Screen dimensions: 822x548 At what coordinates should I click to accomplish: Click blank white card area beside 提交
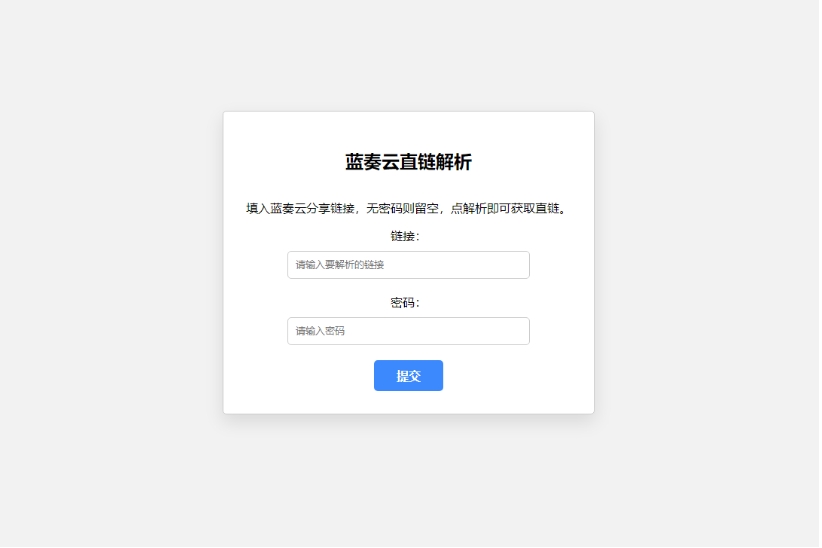coord(519,377)
